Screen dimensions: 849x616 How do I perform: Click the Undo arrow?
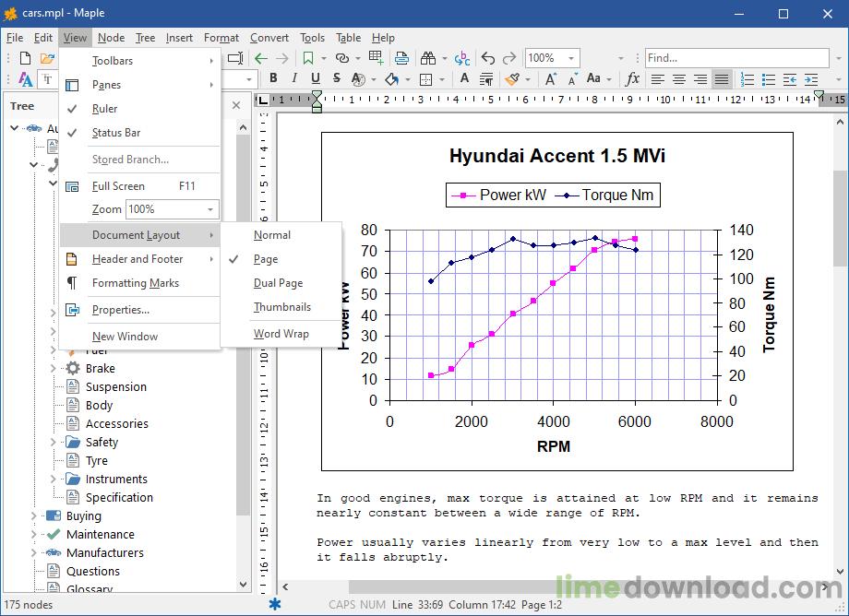coord(488,58)
